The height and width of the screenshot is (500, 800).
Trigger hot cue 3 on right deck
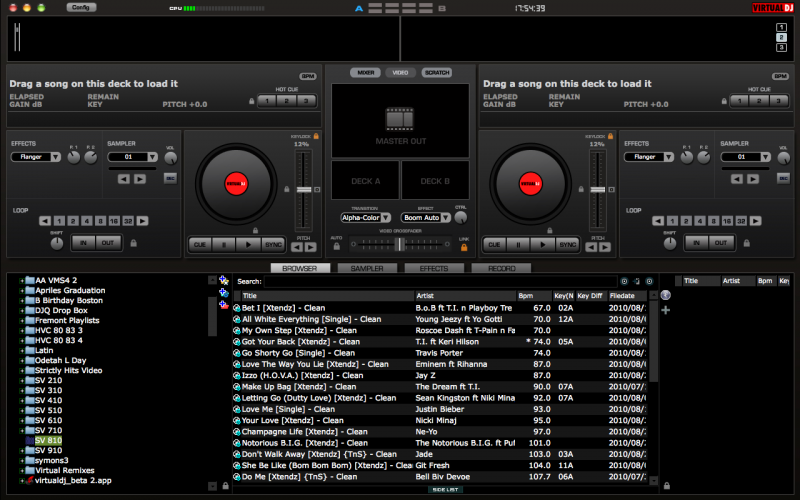coord(779,101)
